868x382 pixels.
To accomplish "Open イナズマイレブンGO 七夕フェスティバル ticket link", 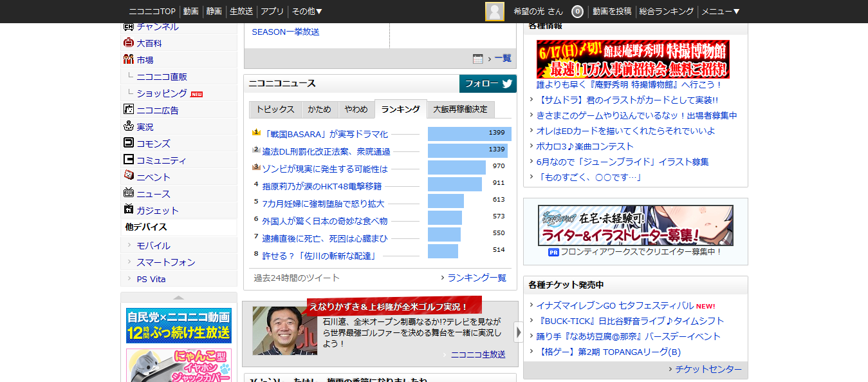I will pyautogui.click(x=615, y=305).
